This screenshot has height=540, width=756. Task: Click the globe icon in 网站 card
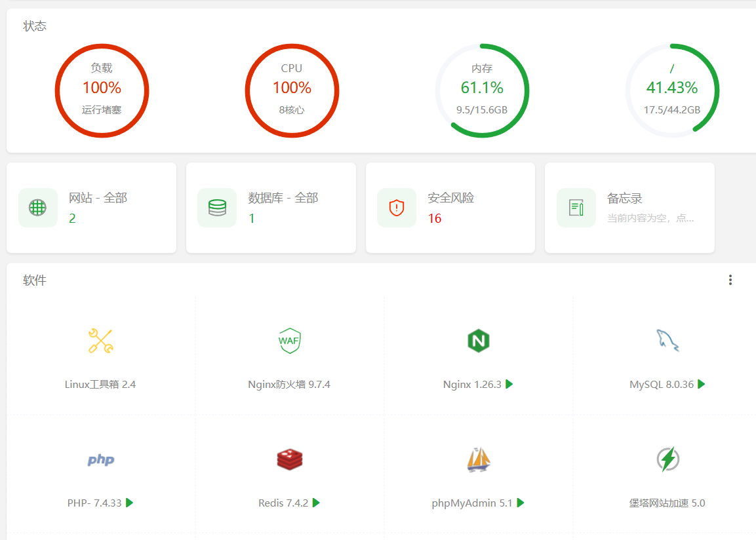tap(37, 208)
